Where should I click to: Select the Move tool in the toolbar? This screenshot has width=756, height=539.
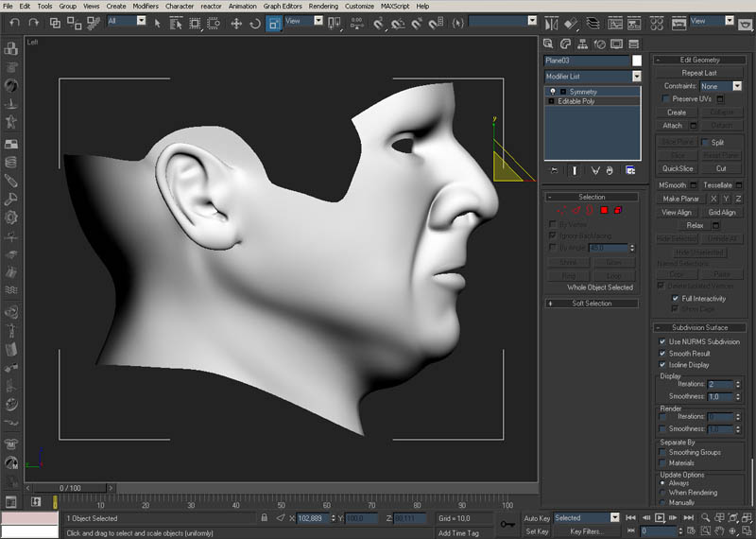point(236,21)
